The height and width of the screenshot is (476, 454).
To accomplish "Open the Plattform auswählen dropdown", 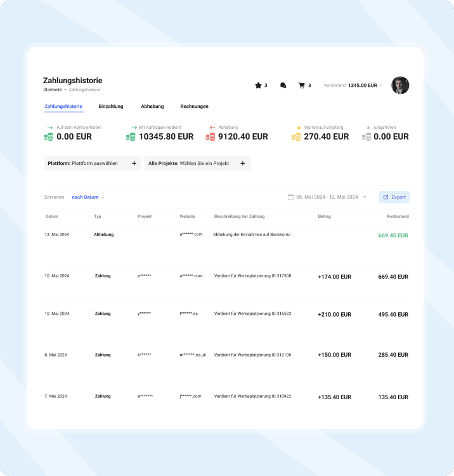I will pyautogui.click(x=92, y=163).
